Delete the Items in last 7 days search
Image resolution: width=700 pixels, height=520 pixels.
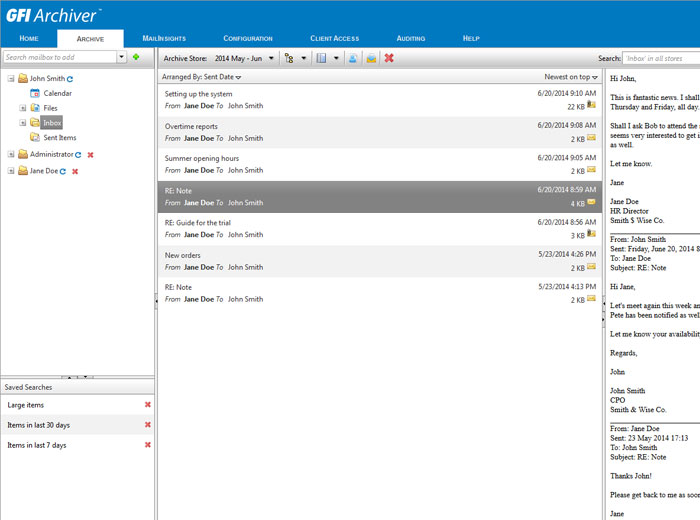[148, 445]
